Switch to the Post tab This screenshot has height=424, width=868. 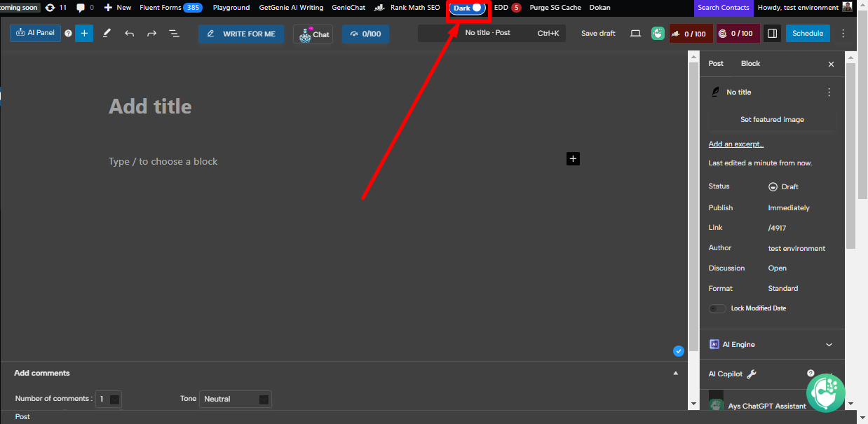click(716, 63)
